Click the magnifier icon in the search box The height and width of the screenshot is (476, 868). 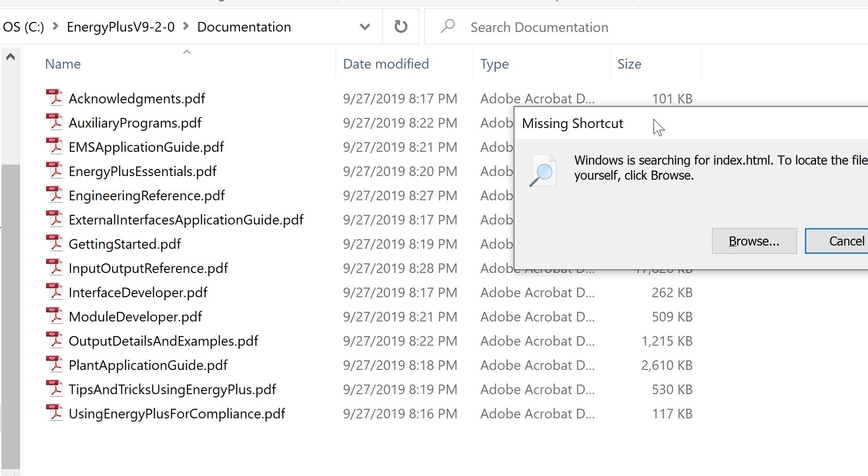447,27
